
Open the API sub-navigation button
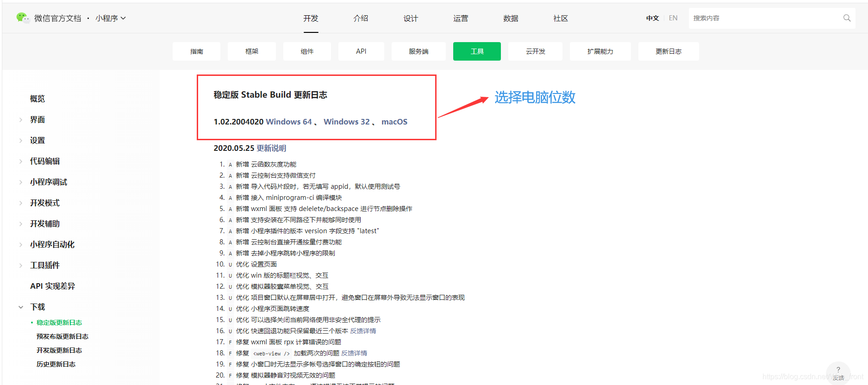point(361,51)
